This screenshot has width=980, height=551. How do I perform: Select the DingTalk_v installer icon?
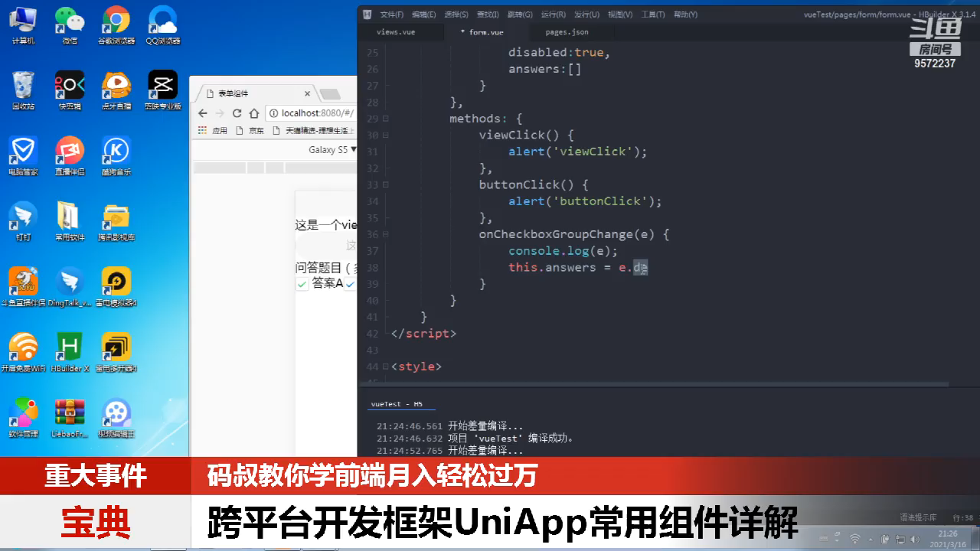(70, 287)
